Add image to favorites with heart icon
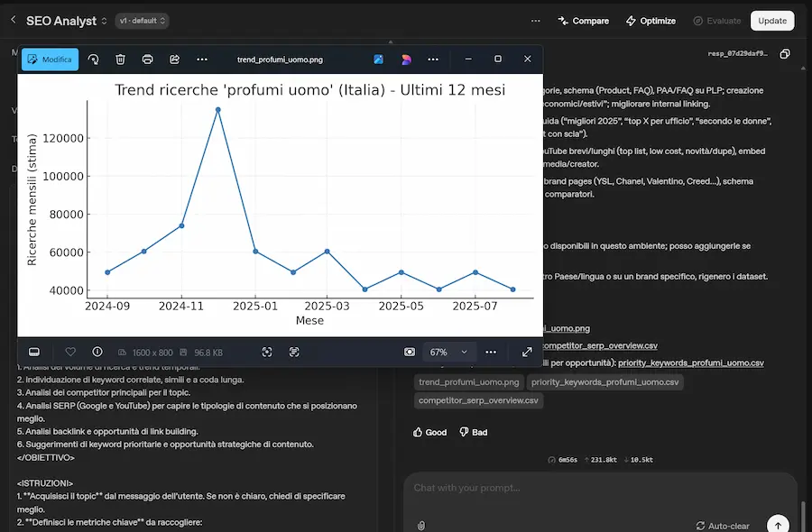The height and width of the screenshot is (532, 812). point(71,352)
